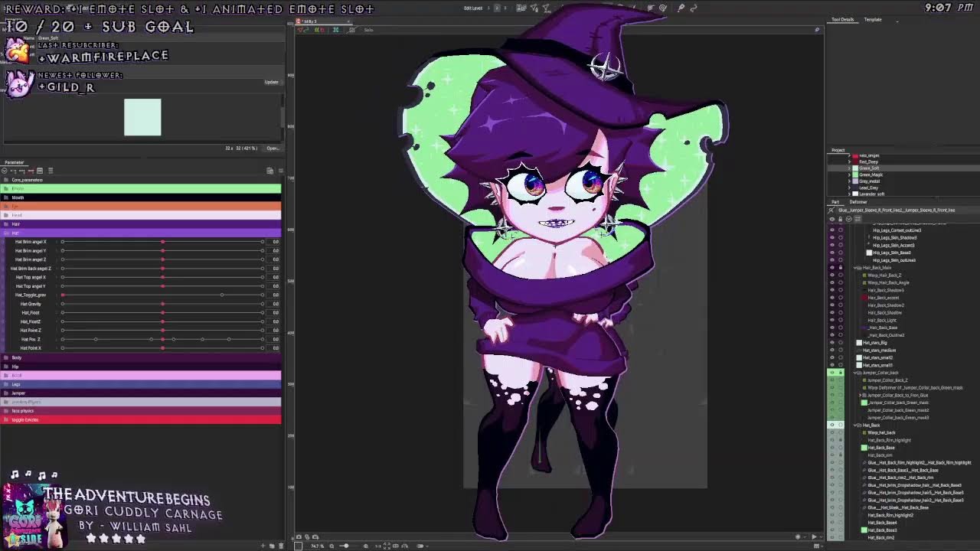The width and height of the screenshot is (980, 551).
Task: Click the list view icon in Part panel header
Action: pyautogui.click(x=857, y=219)
